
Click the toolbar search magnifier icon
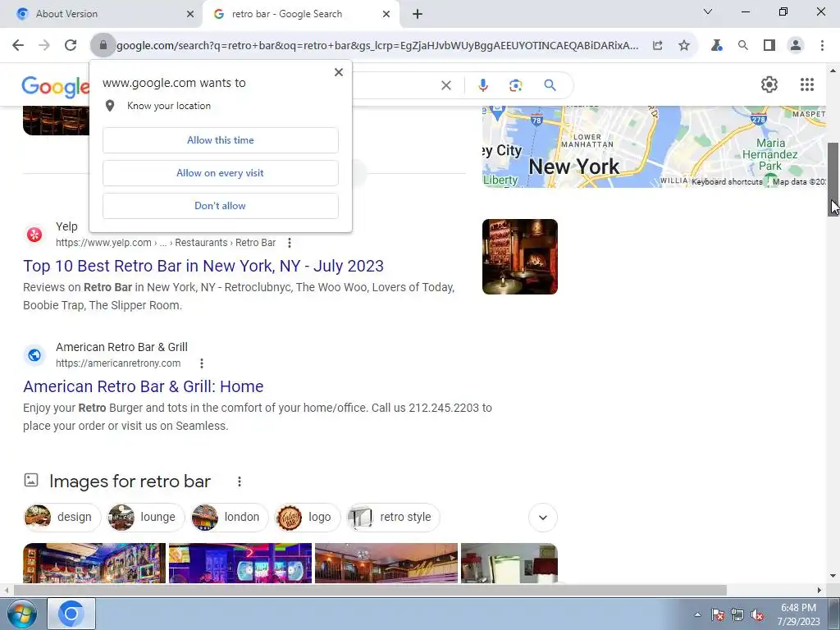(742, 46)
